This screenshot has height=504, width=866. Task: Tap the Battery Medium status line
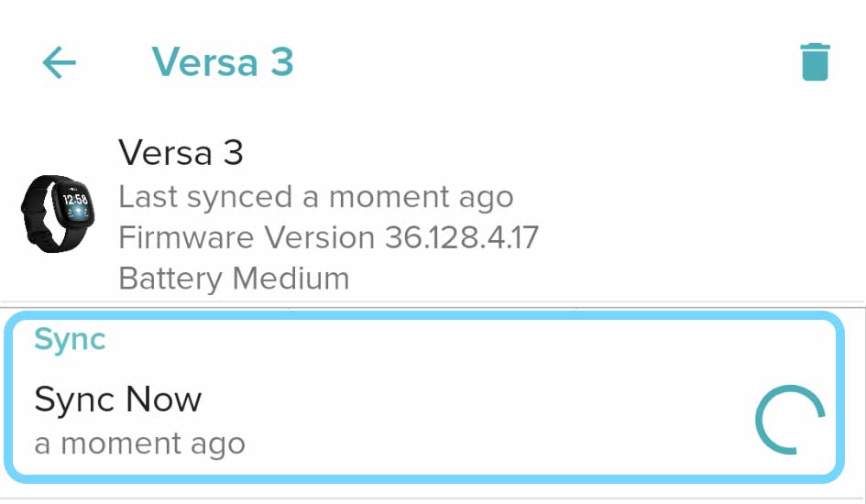pos(234,278)
